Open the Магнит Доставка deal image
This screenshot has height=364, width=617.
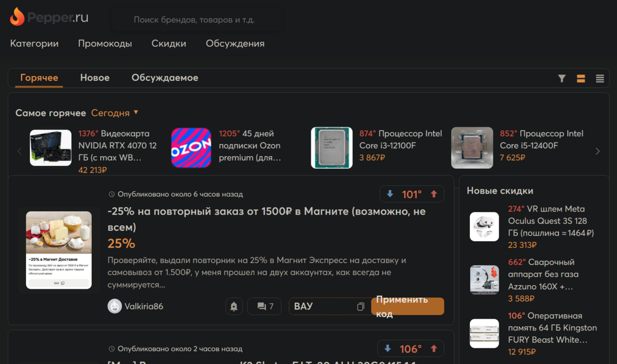[x=59, y=250]
